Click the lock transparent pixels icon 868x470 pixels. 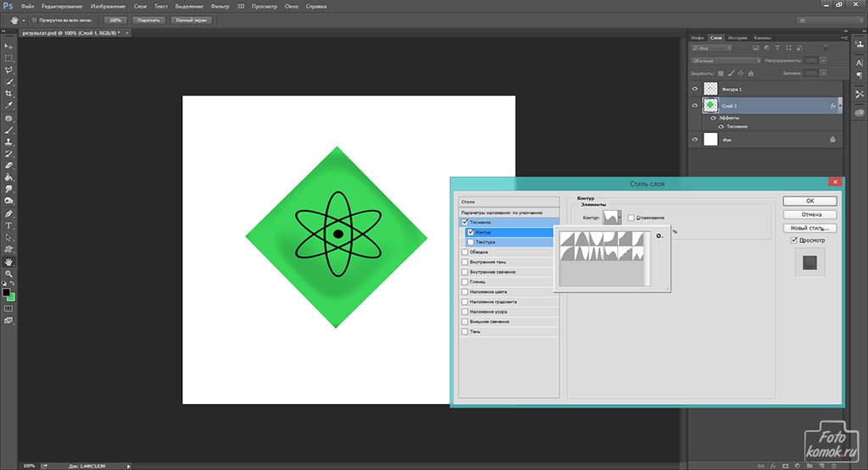(x=721, y=73)
